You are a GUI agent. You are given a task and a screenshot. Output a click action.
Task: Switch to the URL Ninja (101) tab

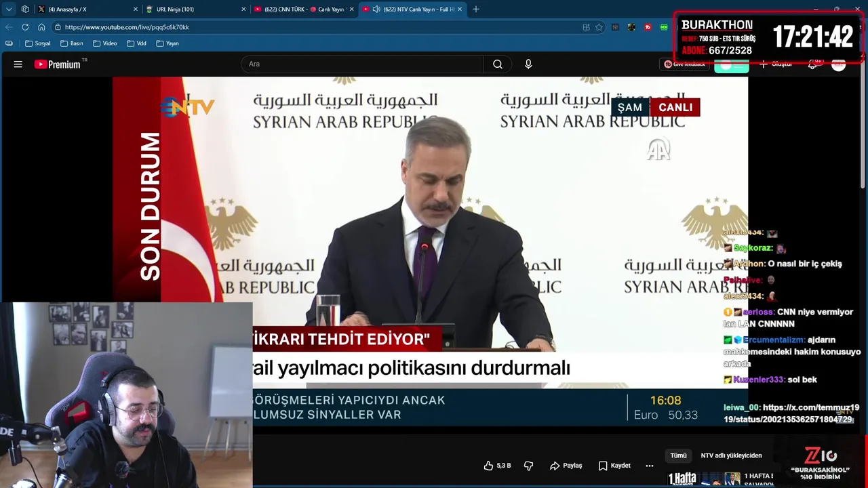click(196, 9)
